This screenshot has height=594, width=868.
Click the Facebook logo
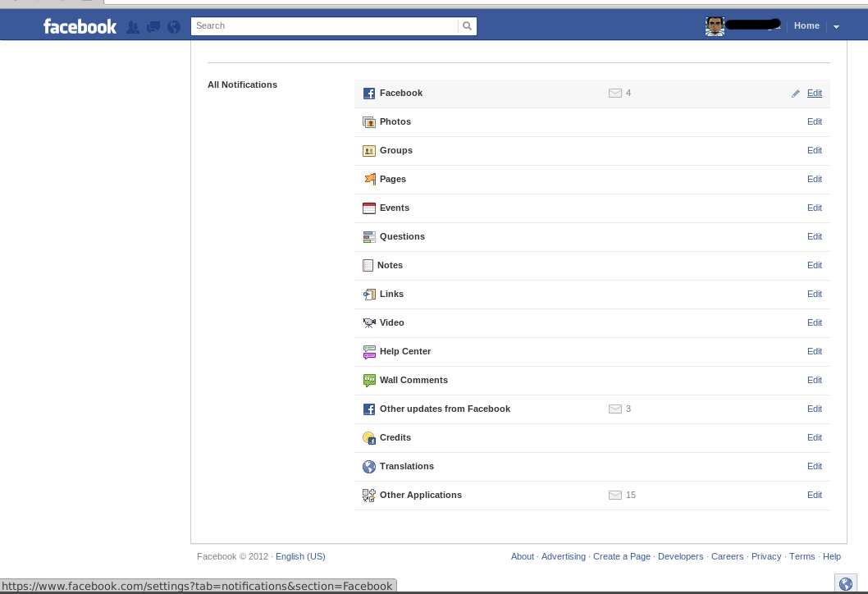pos(80,26)
